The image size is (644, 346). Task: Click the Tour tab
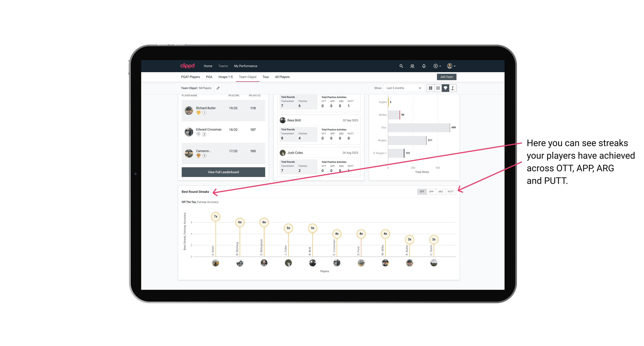264,77
